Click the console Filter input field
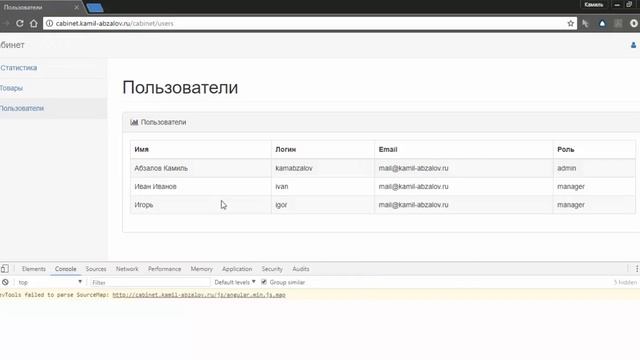 (x=150, y=282)
